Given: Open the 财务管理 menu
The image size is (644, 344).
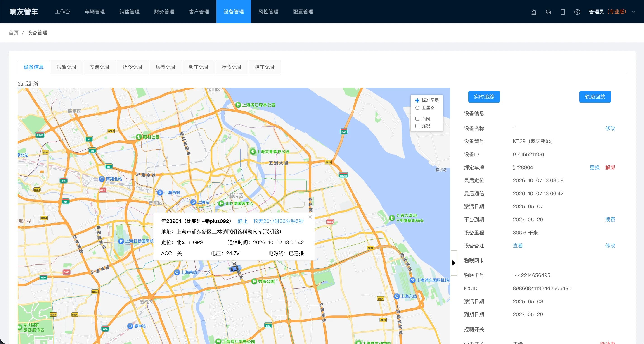Looking at the screenshot, I should pos(164,12).
